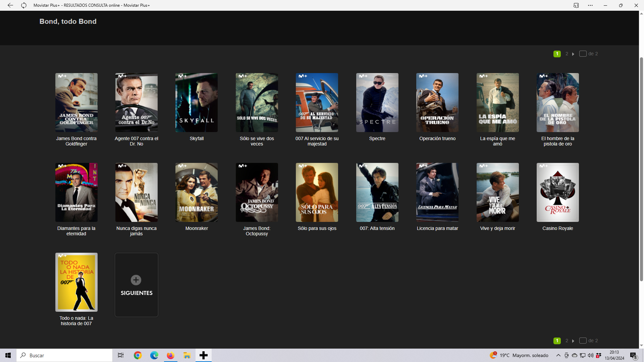Select page 2 in bottom pagination
The height and width of the screenshot is (362, 644).
567,341
